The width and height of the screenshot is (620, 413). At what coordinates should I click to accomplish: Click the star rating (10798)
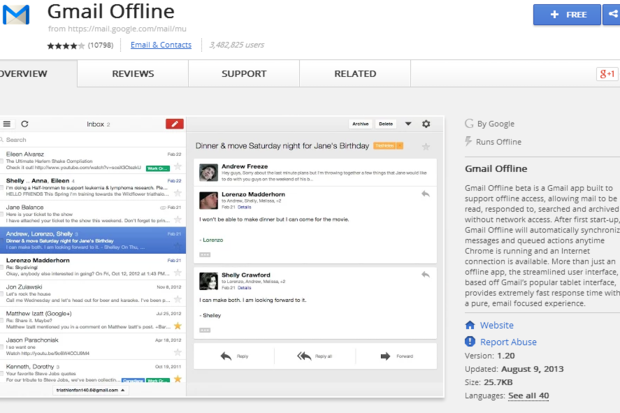tap(80, 45)
